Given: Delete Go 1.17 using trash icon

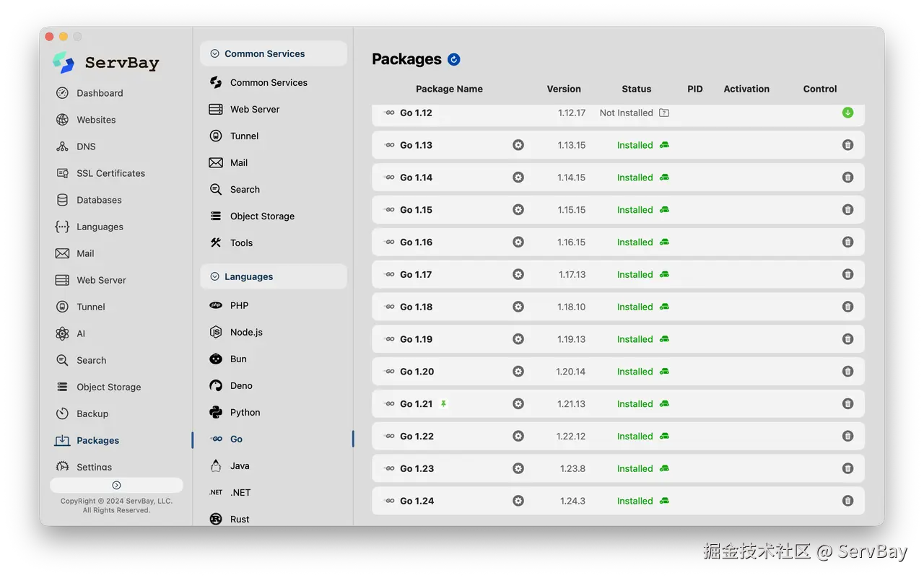Looking at the screenshot, I should click(847, 274).
